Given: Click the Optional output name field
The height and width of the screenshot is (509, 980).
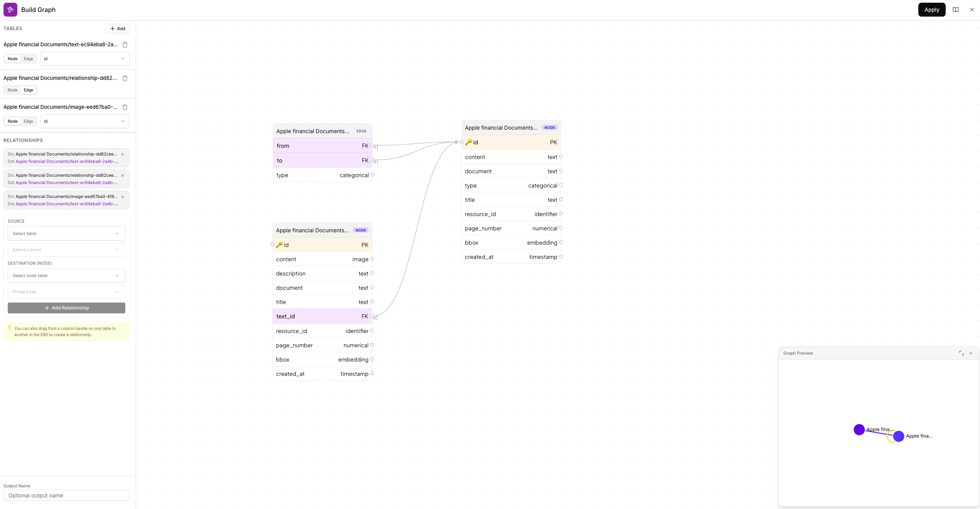Looking at the screenshot, I should click(x=66, y=495).
